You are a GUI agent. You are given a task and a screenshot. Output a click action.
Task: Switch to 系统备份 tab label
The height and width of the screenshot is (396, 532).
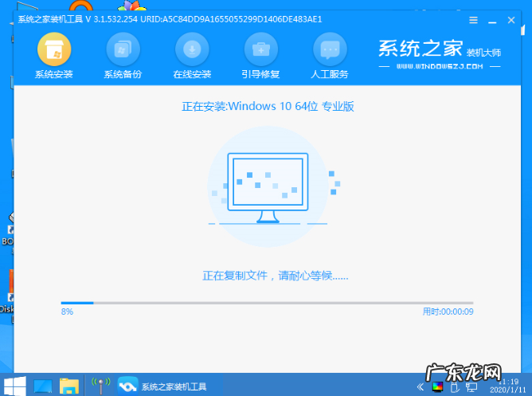coord(123,74)
